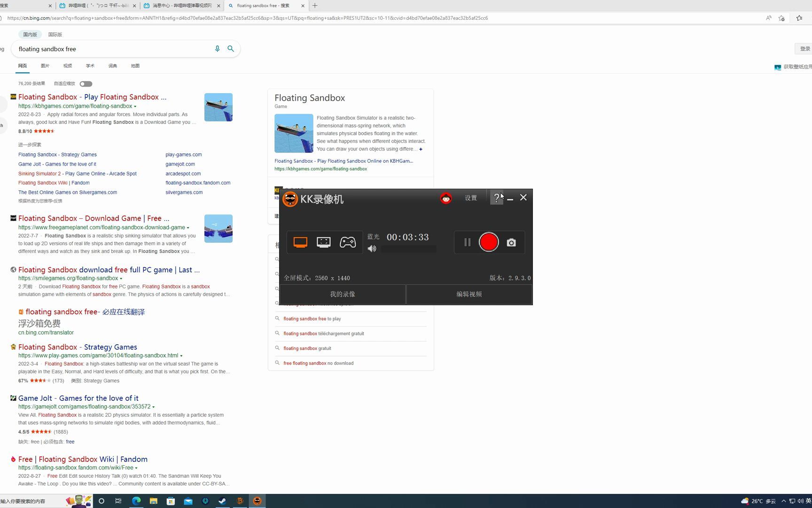Open Microsoft Edge from taskbar
The width and height of the screenshot is (812, 508).
point(136,501)
